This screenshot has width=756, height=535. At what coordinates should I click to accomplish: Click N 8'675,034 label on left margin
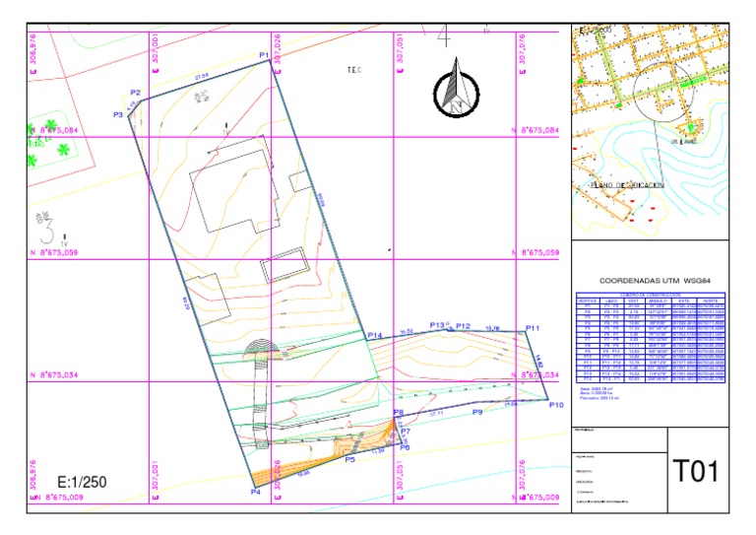click(x=54, y=374)
